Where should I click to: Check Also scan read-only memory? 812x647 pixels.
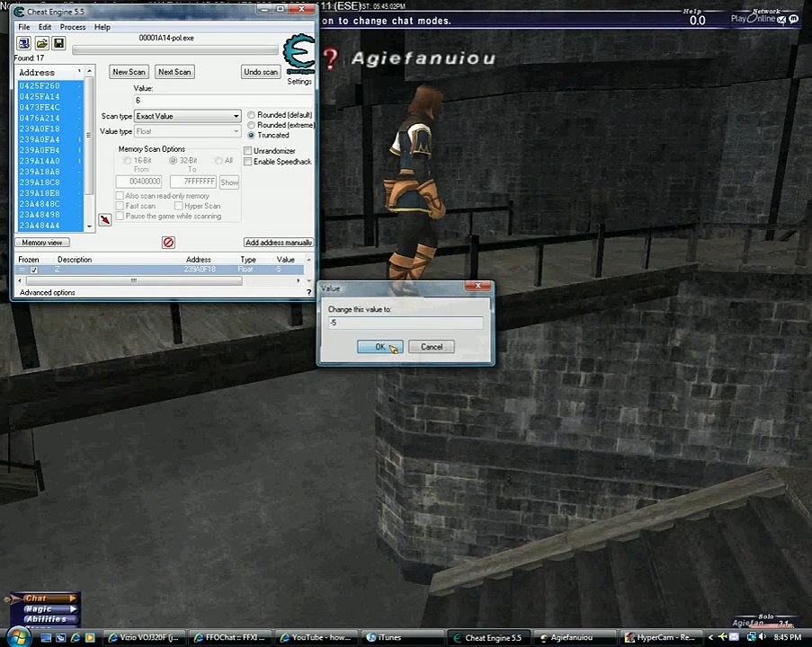tap(120, 196)
